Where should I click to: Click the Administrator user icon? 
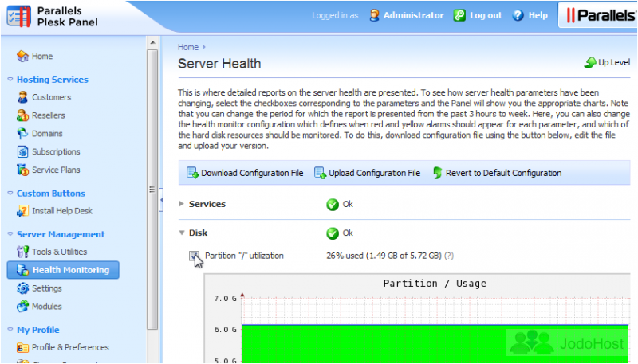click(x=374, y=15)
